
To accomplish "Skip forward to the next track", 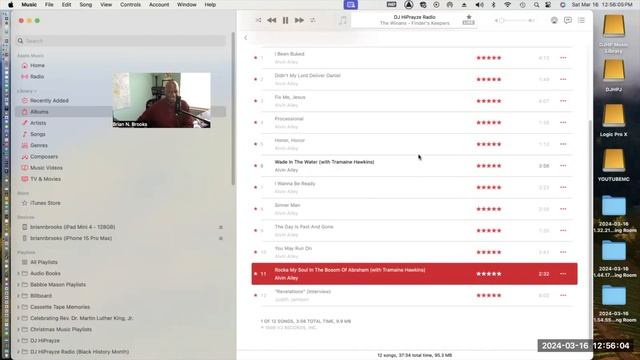I will click(x=299, y=20).
